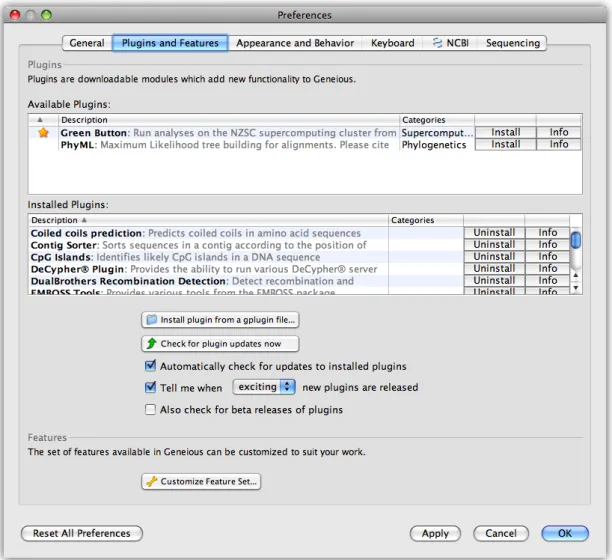
Task: Click the star icon beside Green Button
Action: (x=43, y=133)
